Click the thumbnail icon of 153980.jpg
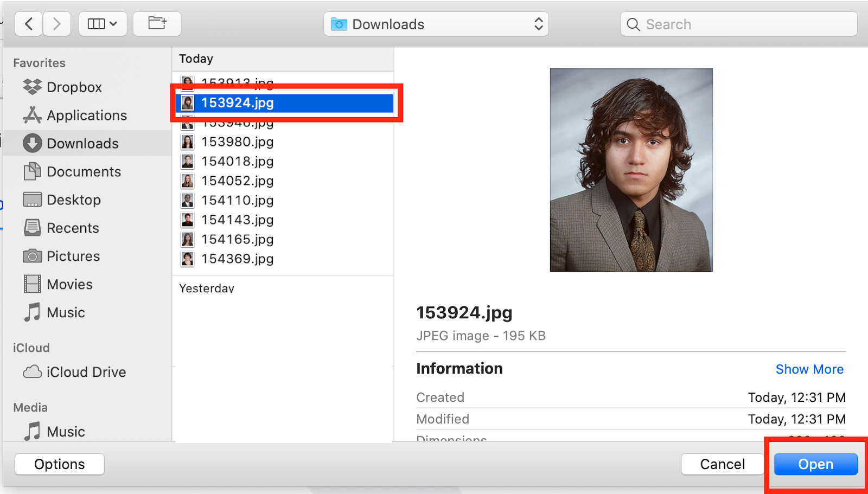The height and width of the screenshot is (494, 868). click(188, 142)
